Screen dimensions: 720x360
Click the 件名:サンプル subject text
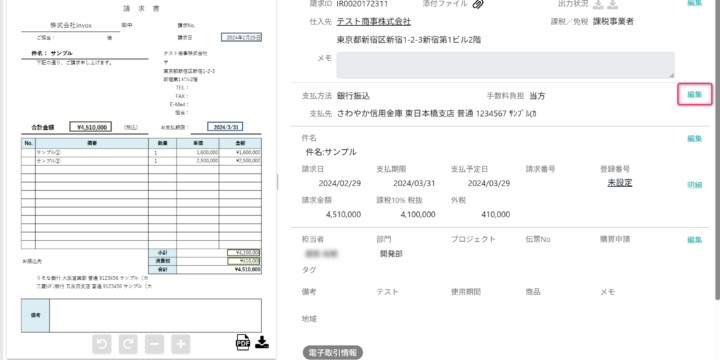[x=331, y=152]
